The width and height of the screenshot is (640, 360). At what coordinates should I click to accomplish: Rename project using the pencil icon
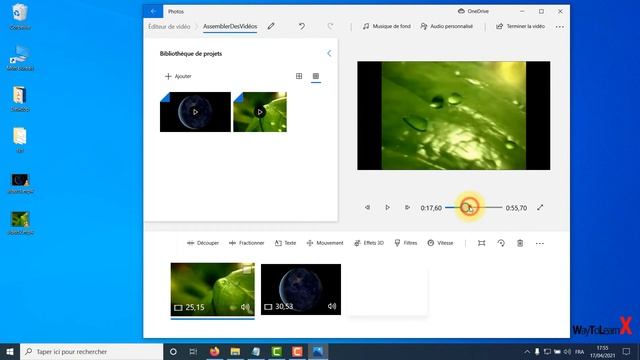pos(271,27)
